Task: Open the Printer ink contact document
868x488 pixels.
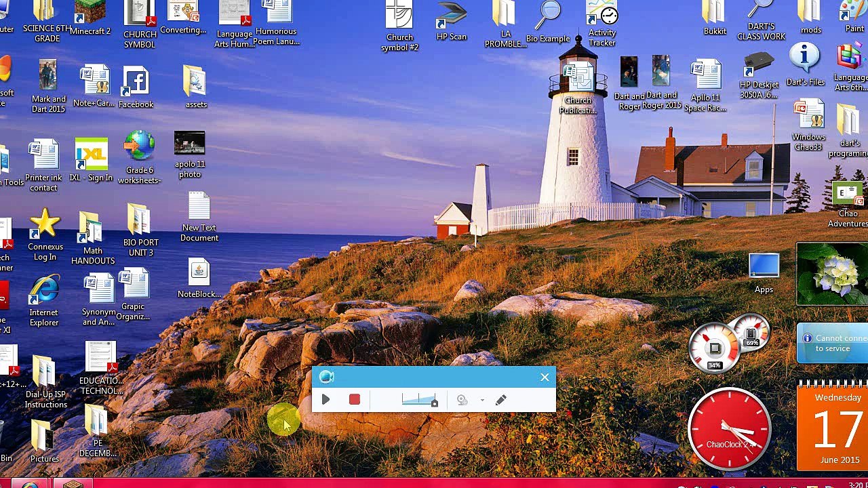Action: (x=43, y=166)
